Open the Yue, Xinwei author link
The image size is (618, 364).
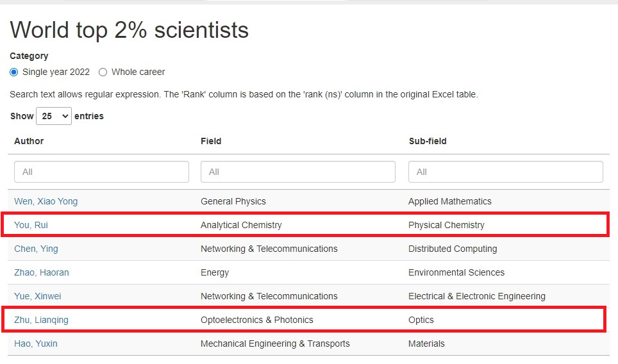pos(37,296)
